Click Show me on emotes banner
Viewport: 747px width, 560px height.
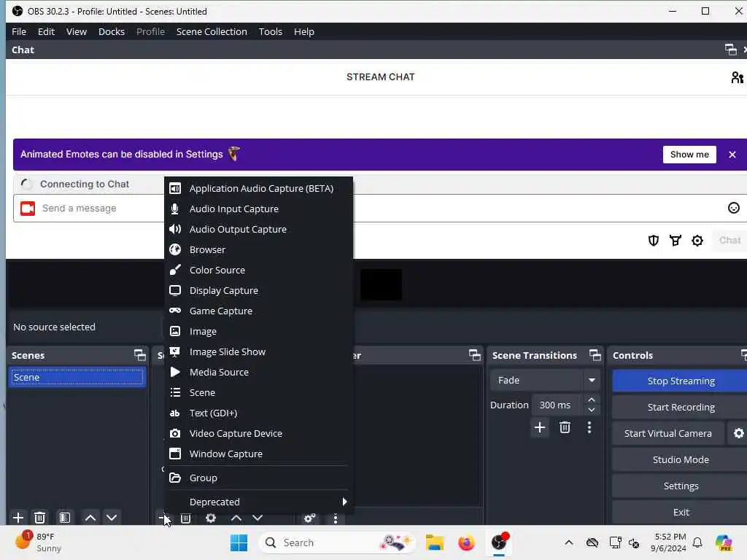689,155
